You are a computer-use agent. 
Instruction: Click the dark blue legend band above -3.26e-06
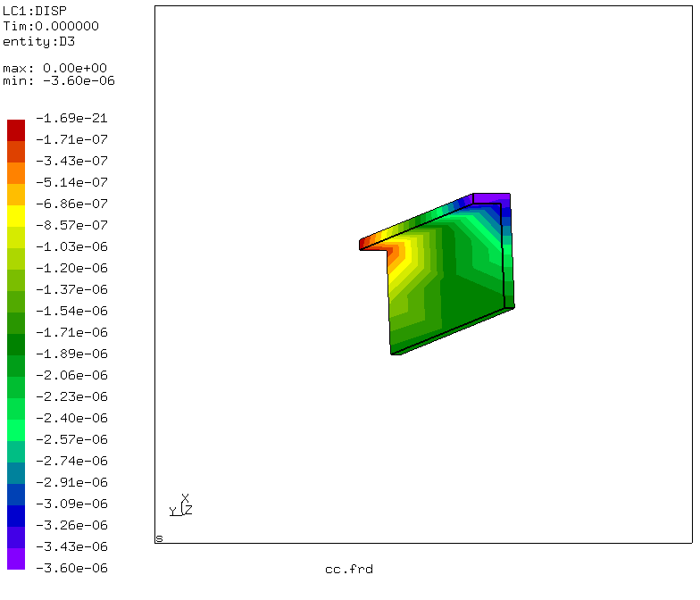pos(16,516)
